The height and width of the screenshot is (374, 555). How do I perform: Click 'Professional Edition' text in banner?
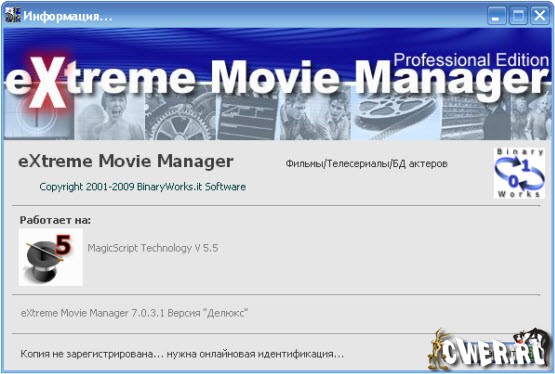[x=471, y=59]
